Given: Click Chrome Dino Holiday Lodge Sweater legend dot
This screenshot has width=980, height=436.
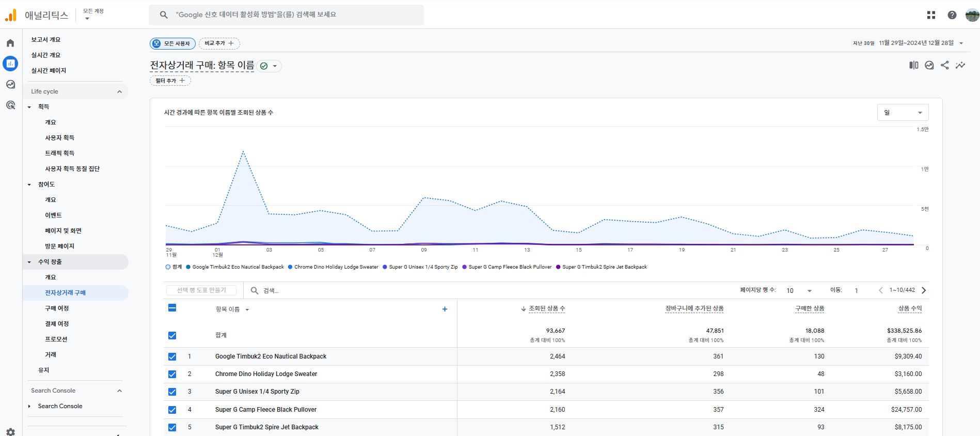Looking at the screenshot, I should (x=290, y=267).
